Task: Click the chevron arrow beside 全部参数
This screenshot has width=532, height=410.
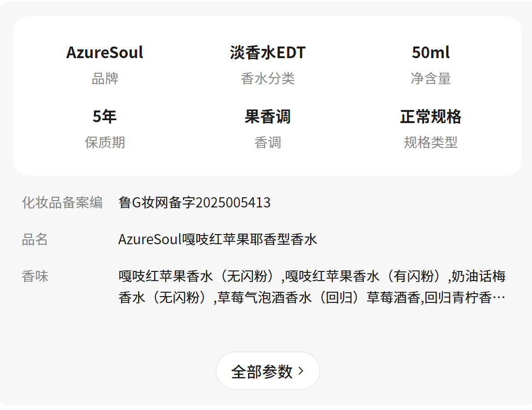Action: pos(301,371)
